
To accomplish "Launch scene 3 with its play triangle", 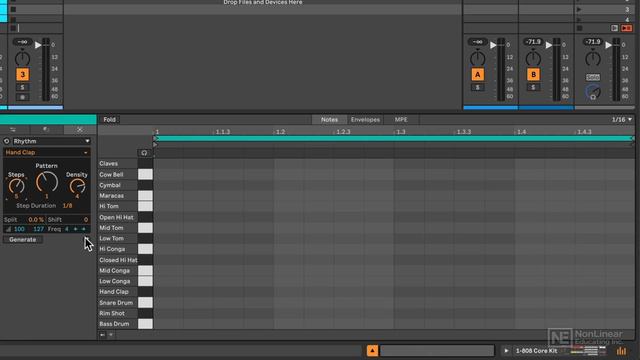I will click(579, 9).
